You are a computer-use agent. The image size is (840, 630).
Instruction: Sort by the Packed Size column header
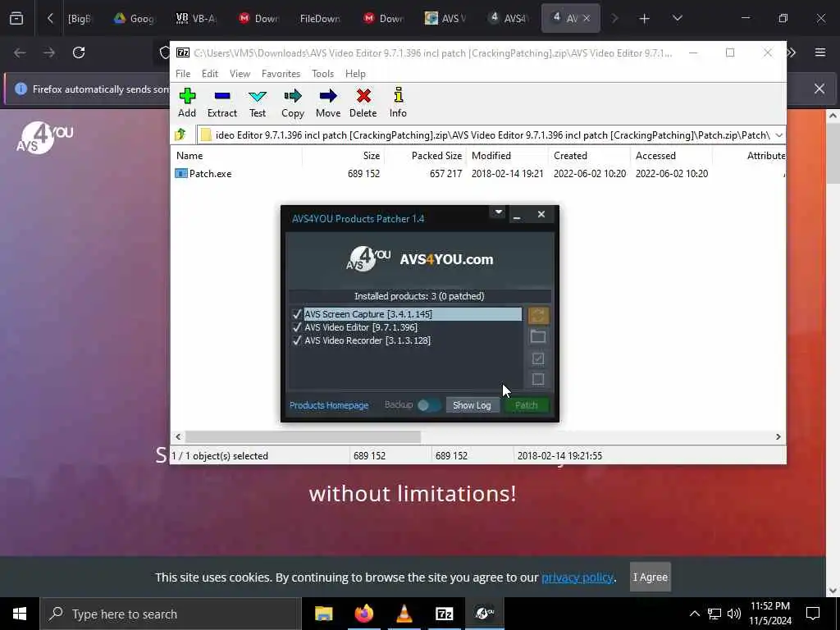(x=426, y=156)
